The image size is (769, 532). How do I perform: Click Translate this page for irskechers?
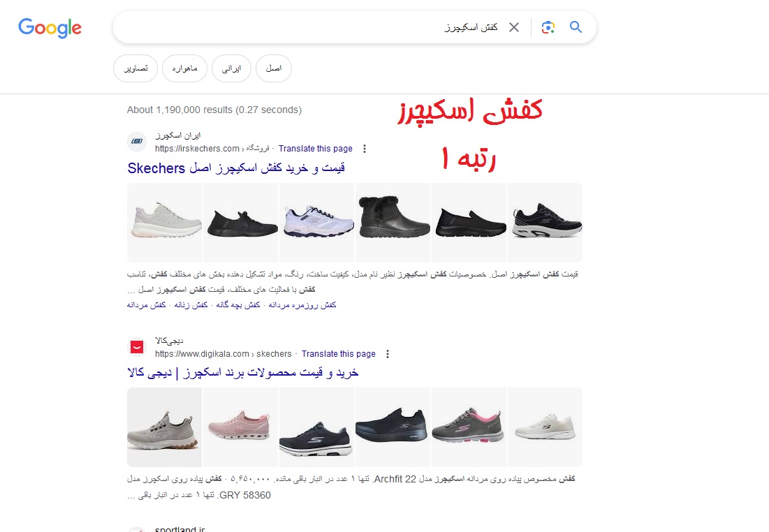click(315, 149)
